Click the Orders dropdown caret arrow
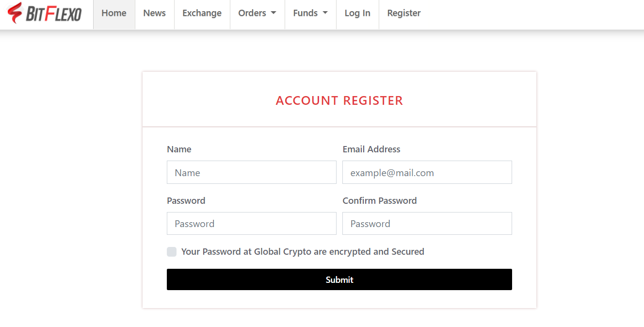The image size is (644, 327). (274, 13)
